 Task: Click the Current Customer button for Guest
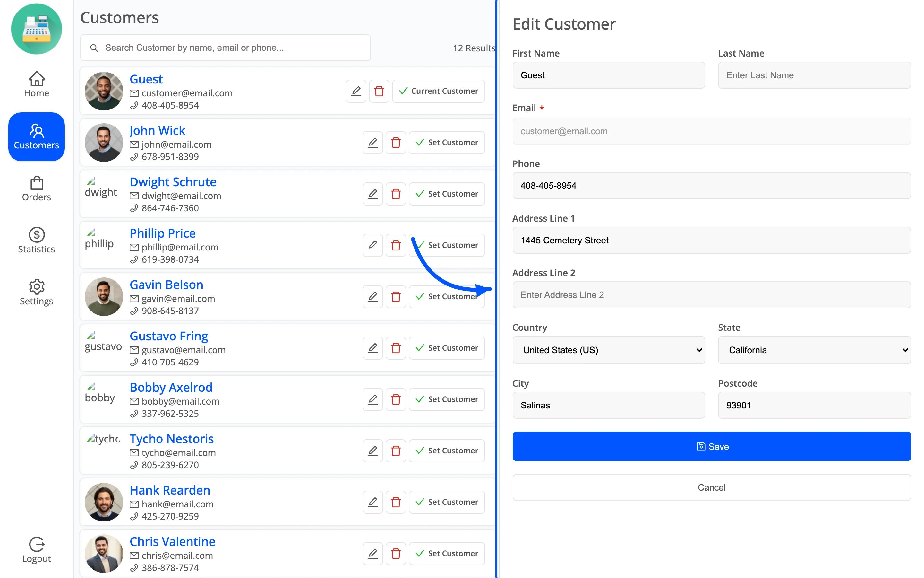pos(438,91)
